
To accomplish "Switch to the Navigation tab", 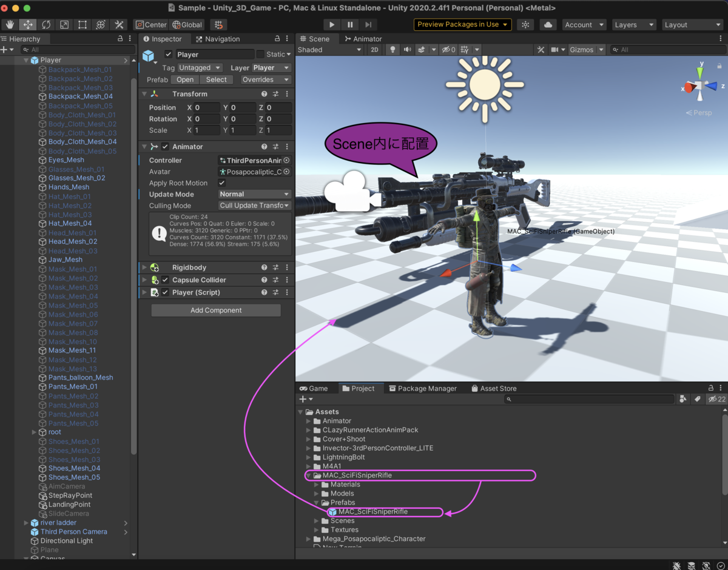I will point(217,39).
